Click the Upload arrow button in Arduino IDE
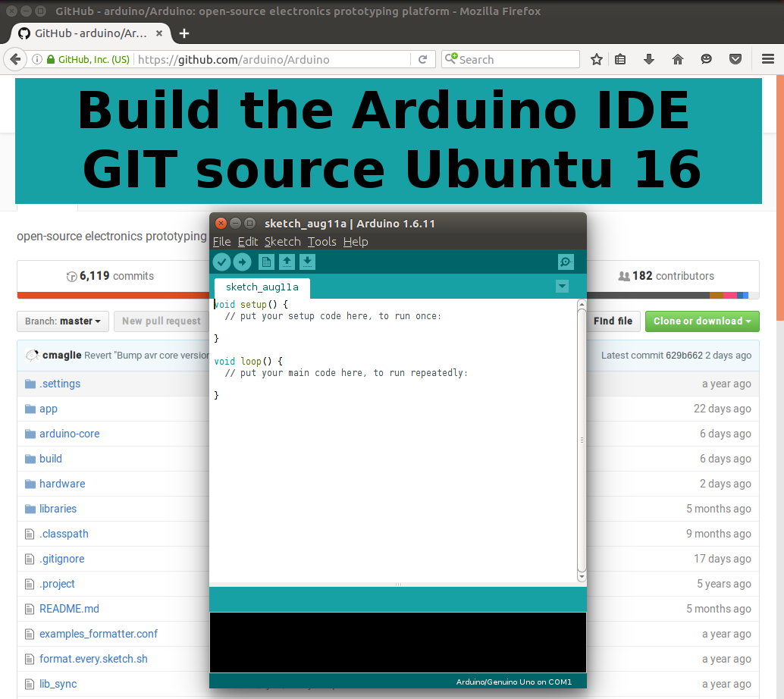 tap(242, 262)
